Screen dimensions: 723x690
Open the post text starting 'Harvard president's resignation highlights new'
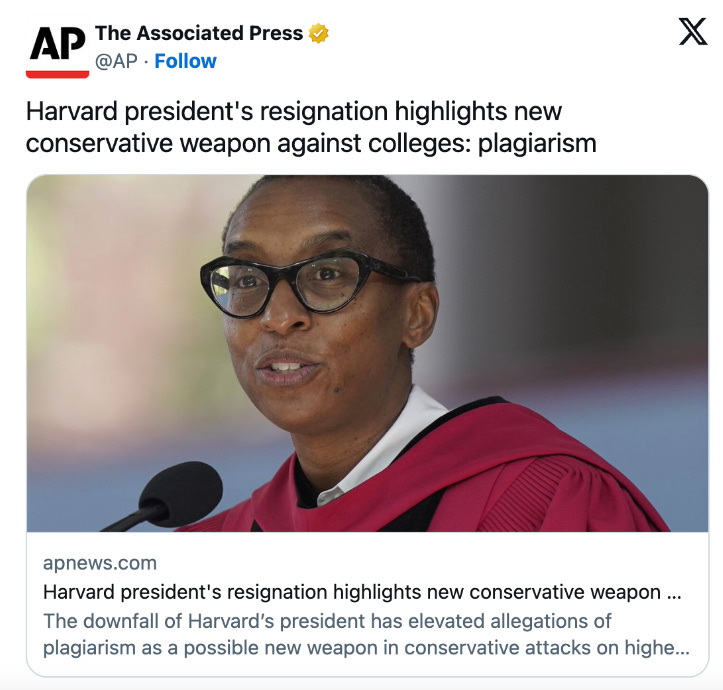294,112
